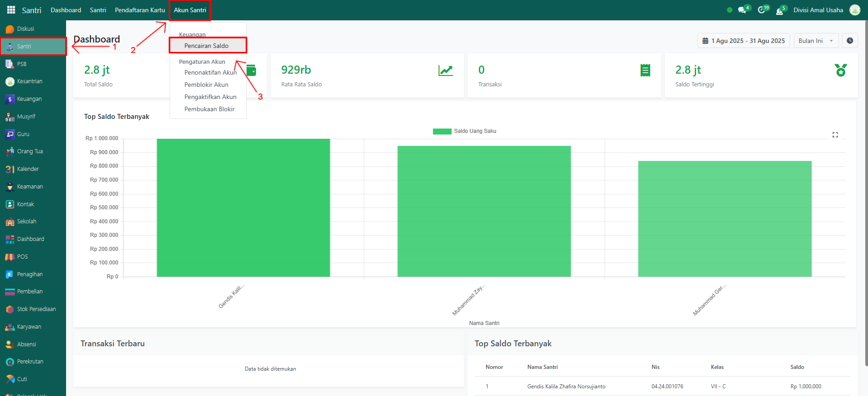Choose Pemblokir Akun in the dropdown menu

pos(206,85)
